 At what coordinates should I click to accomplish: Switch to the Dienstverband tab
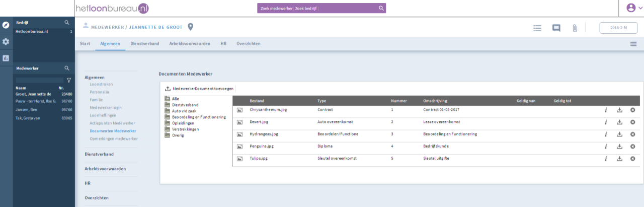pos(144,44)
